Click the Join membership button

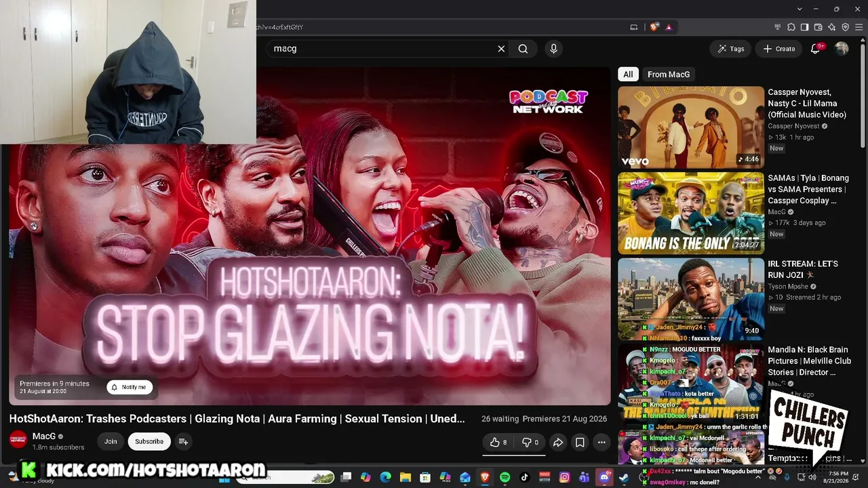click(111, 441)
